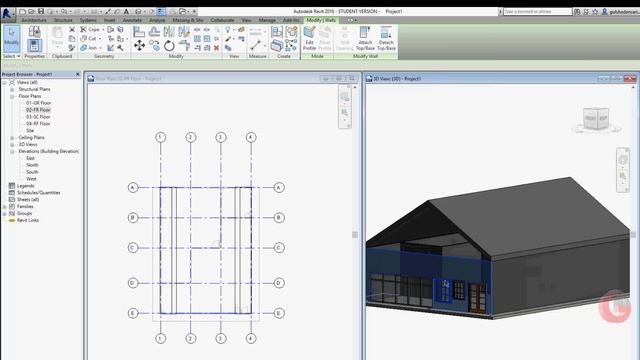Open the Cope dropdown arrow
640x360 pixels.
click(103, 29)
